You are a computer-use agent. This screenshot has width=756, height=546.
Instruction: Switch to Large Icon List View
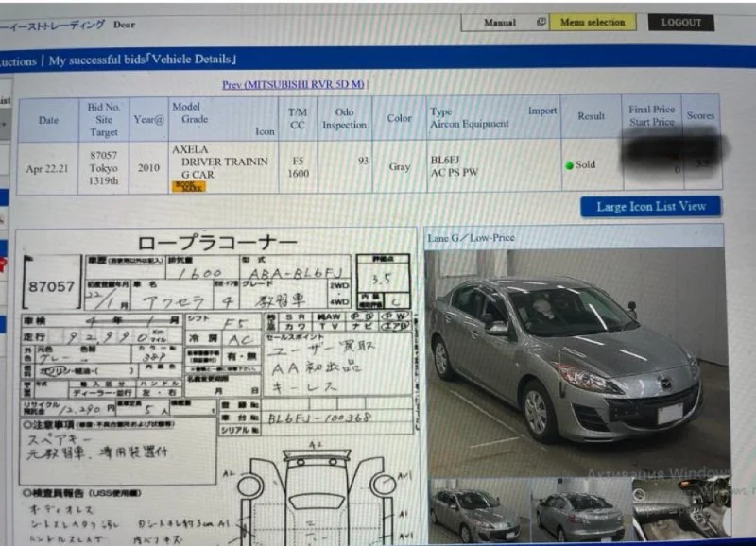650,206
